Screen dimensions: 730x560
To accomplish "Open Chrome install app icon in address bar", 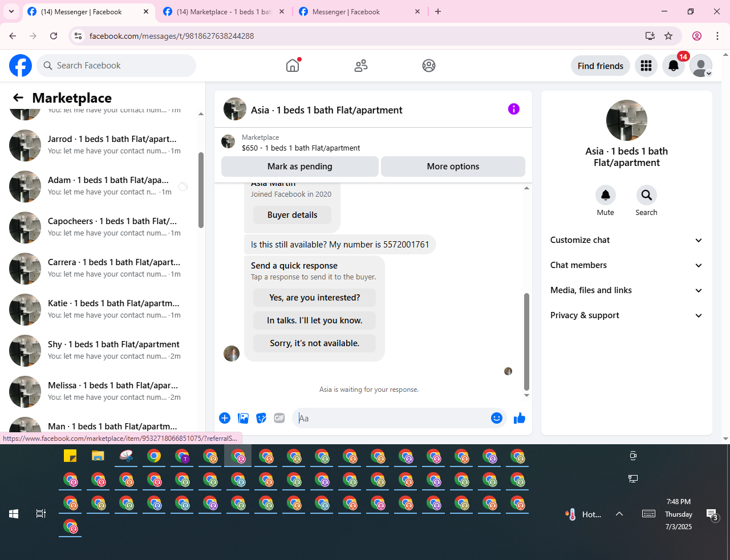I will (650, 36).
